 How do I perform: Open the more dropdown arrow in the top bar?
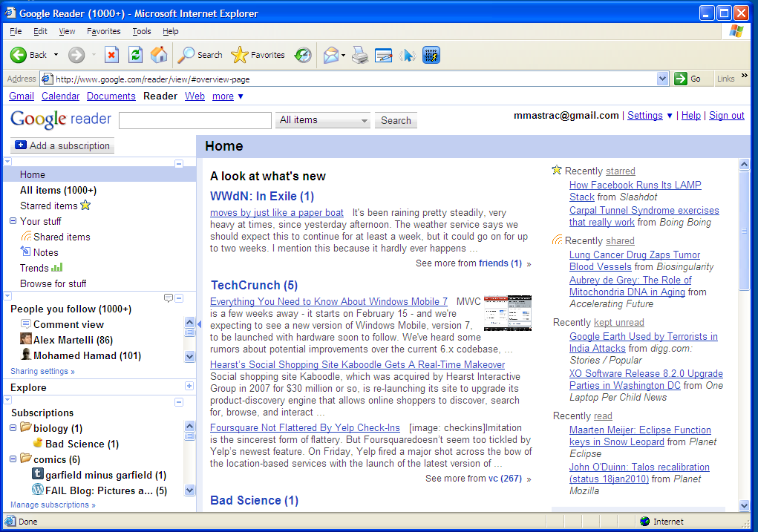(x=241, y=96)
